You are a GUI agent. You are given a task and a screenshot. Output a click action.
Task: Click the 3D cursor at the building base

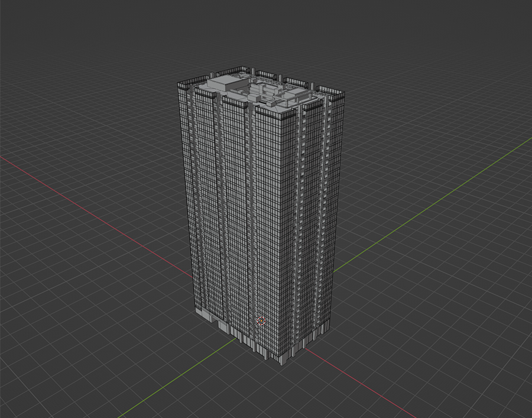point(261,321)
